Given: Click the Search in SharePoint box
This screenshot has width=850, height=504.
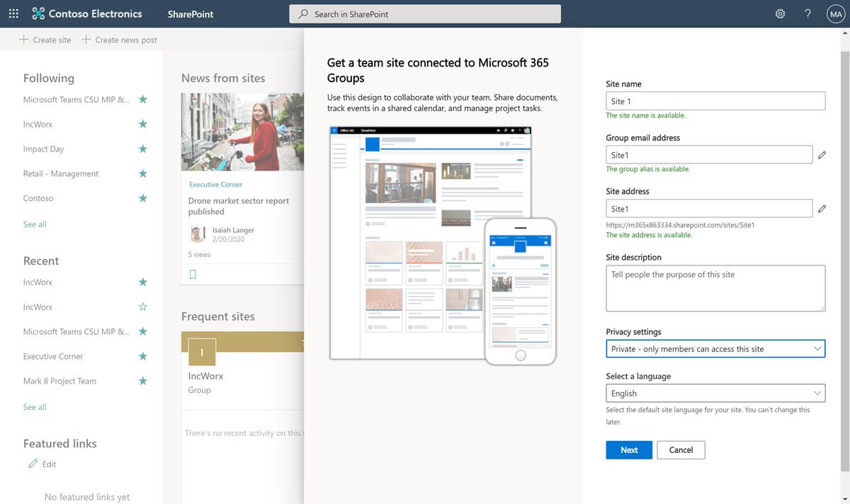Looking at the screenshot, I should pyautogui.click(x=425, y=14).
